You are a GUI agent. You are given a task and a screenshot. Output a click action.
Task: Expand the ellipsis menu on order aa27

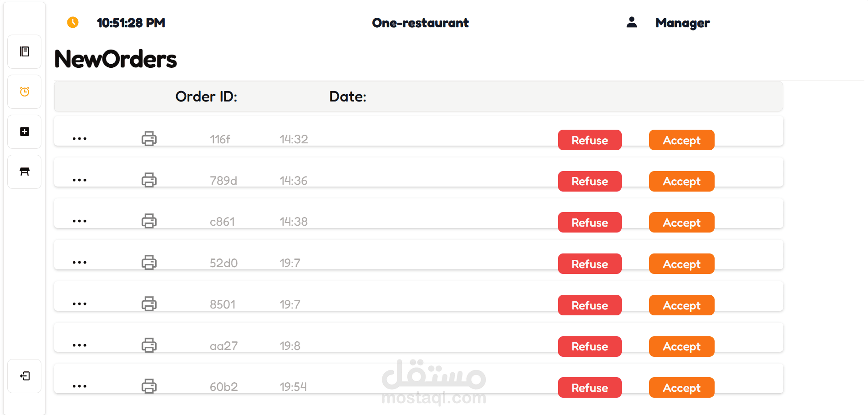pyautogui.click(x=79, y=345)
